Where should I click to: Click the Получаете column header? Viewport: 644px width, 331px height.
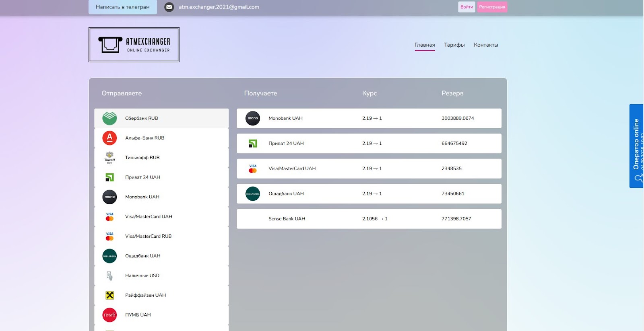[260, 93]
